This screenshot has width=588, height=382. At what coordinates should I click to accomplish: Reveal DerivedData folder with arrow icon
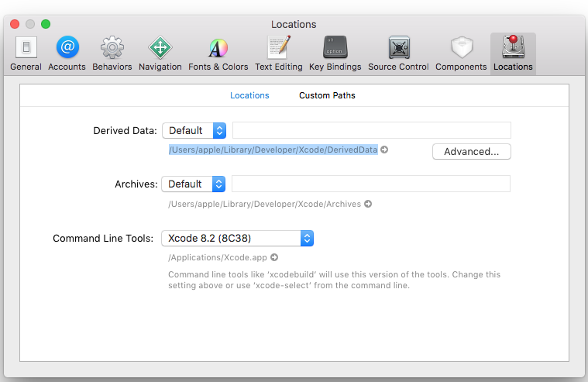coord(384,150)
